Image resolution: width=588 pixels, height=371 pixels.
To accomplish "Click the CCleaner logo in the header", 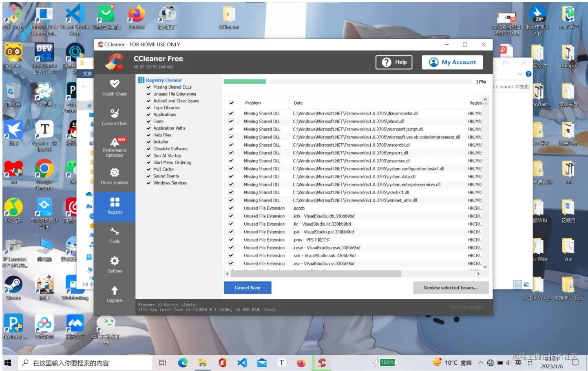I will [x=115, y=62].
